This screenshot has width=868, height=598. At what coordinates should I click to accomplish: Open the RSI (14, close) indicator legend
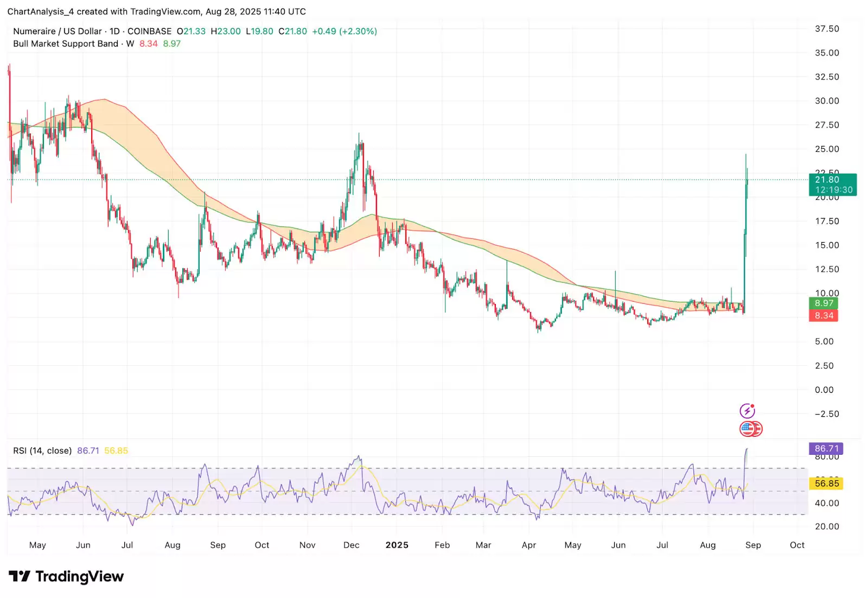(x=42, y=451)
